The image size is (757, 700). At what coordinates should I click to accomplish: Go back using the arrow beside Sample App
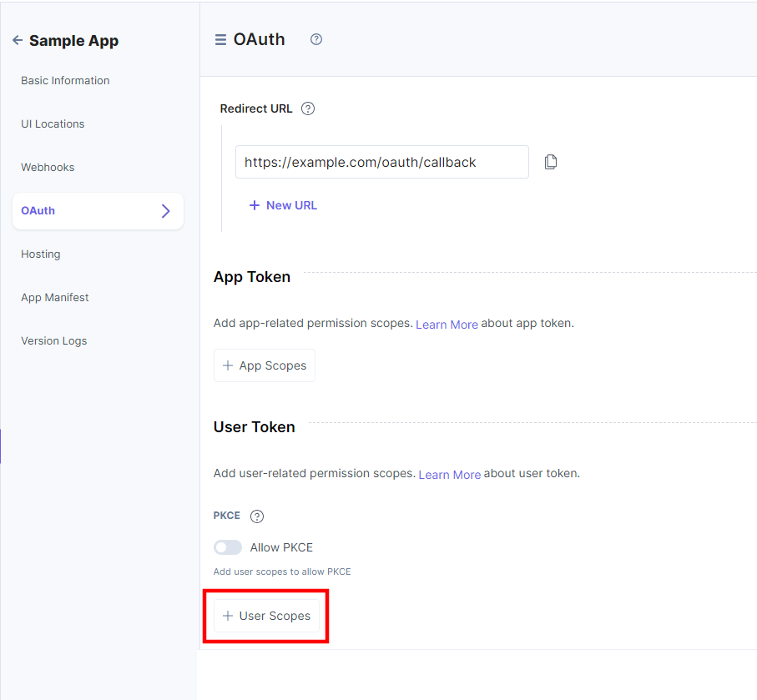pyautogui.click(x=17, y=40)
